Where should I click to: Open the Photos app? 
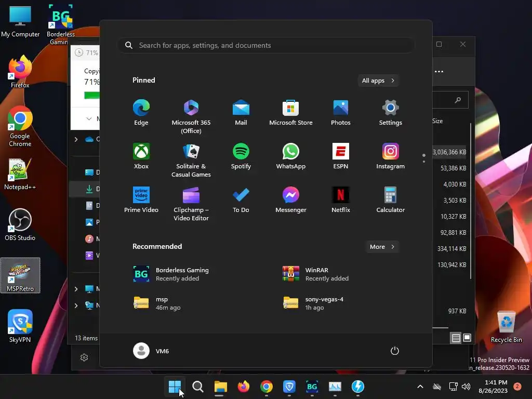(341, 113)
